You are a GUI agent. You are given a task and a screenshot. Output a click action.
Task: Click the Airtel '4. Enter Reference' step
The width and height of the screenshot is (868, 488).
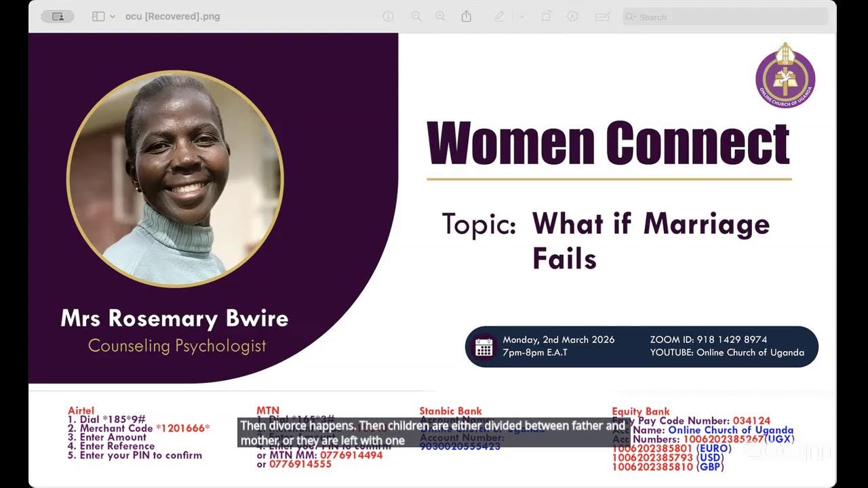pos(111,446)
